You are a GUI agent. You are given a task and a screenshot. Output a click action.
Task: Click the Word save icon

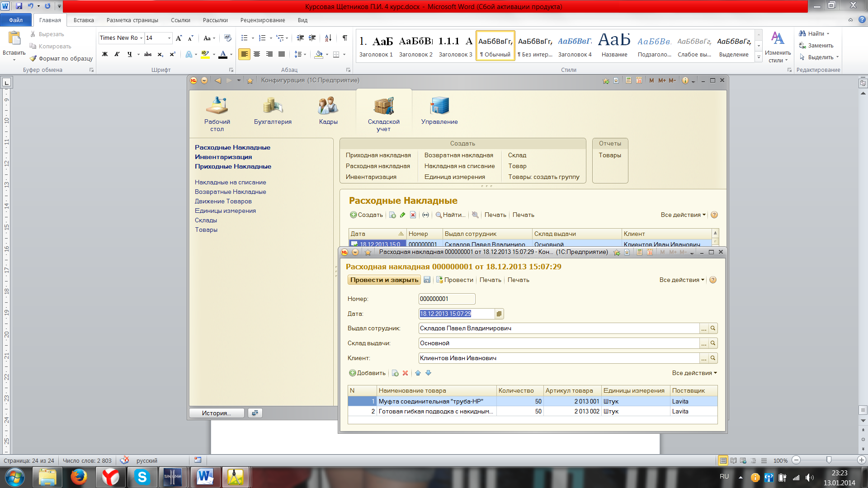pos(19,6)
